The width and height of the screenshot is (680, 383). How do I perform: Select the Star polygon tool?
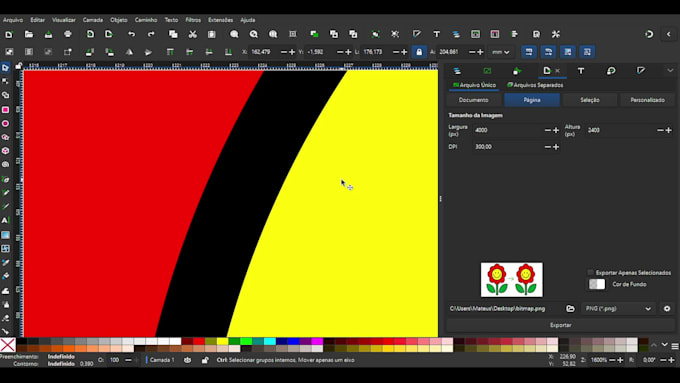(x=5, y=137)
